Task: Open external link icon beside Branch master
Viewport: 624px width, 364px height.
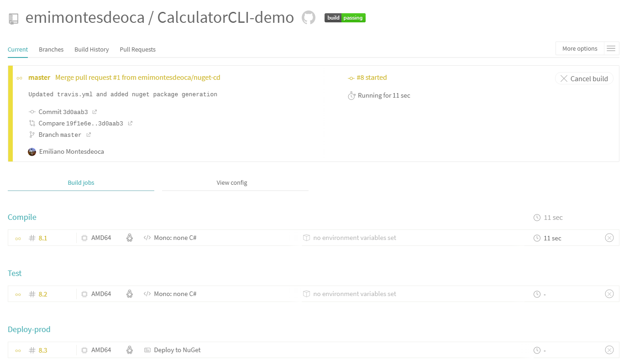Action: 89,135
